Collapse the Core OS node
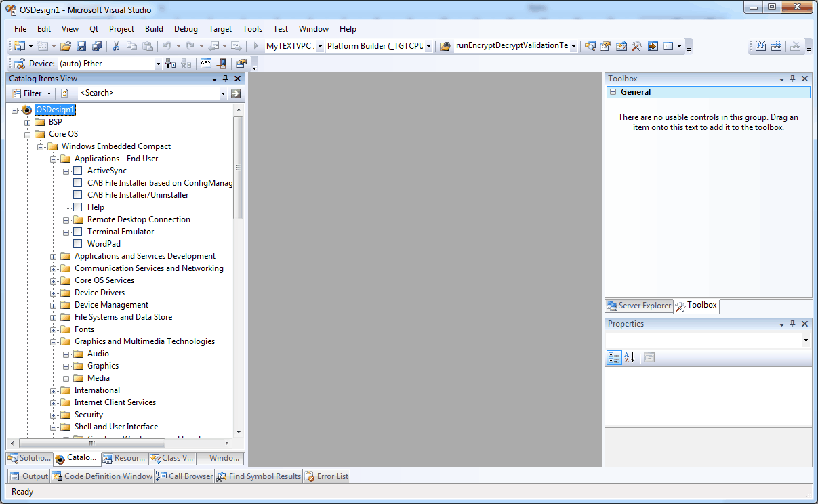 click(x=28, y=134)
